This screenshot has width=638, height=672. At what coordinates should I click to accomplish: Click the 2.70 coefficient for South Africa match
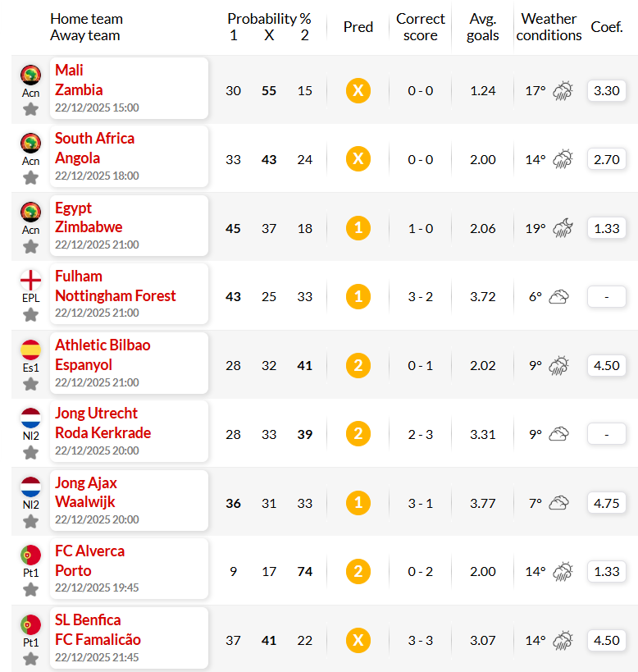pos(606,159)
